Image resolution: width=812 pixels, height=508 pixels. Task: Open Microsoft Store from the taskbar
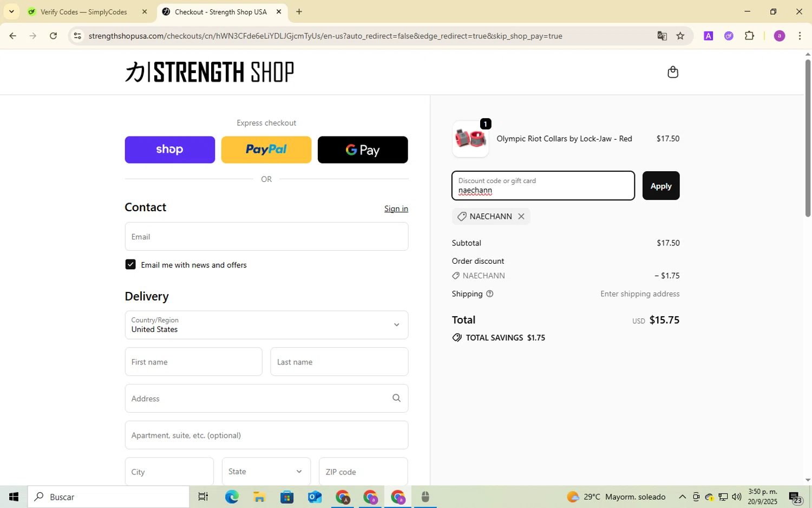click(x=286, y=497)
